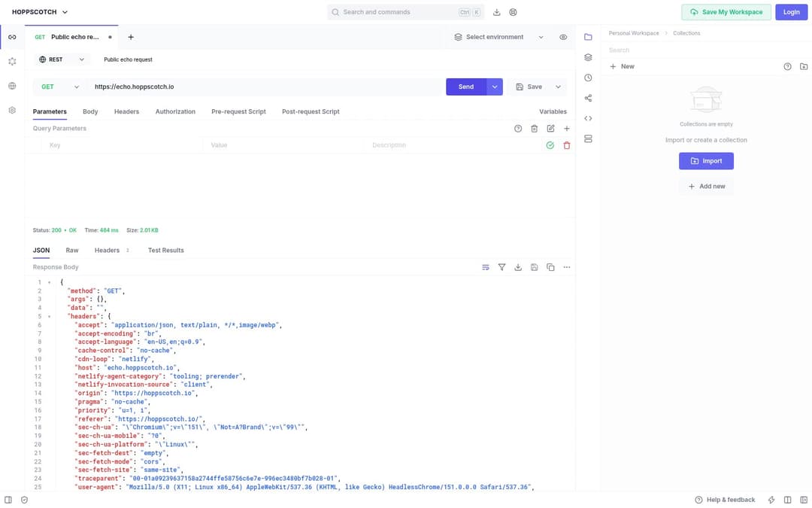The image size is (812, 508).
Task: Collapse the headers object on line 5
Action: click(49, 316)
